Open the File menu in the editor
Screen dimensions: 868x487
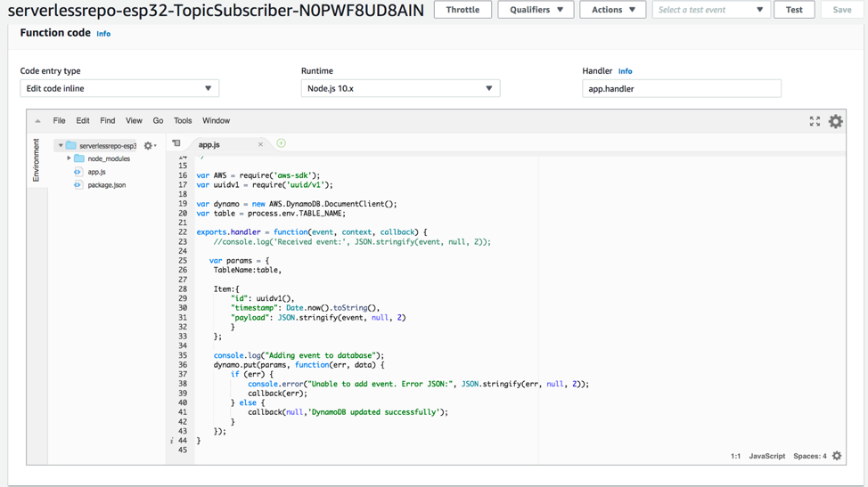[59, 120]
